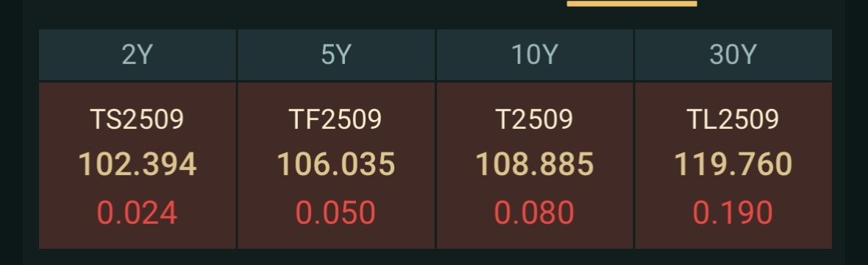Click the 108.885 price value
This screenshot has width=868, height=265.
pos(535,165)
